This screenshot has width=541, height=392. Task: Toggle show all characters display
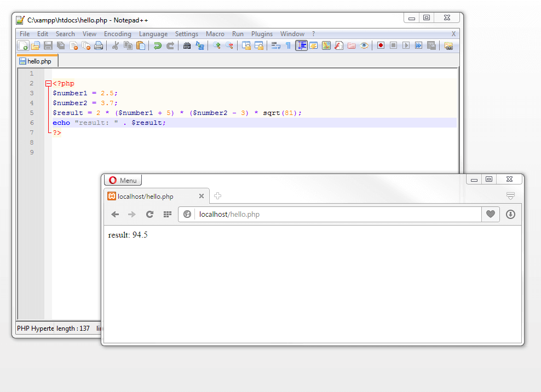click(287, 45)
